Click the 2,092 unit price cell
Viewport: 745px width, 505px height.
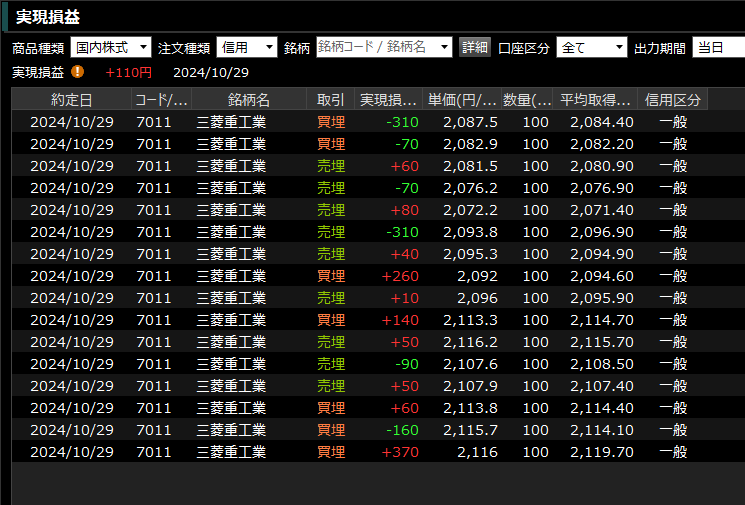[477, 276]
